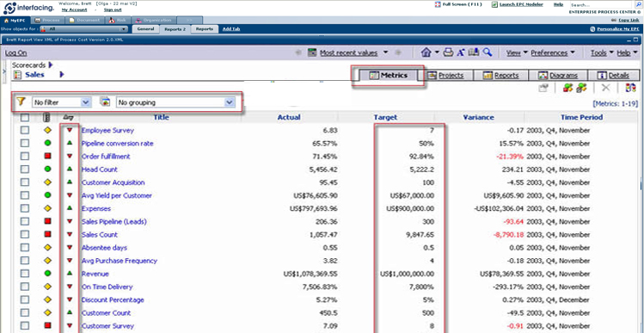Screen dimensions: 644x333
Task: Open the Employee Survey metric link
Action: tap(107, 130)
